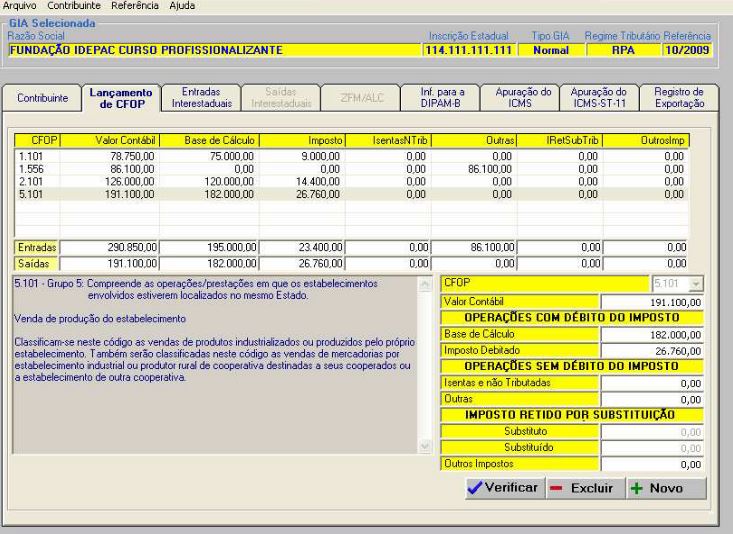Click the description scrollbar down arrow
733x534 pixels.
point(424,447)
